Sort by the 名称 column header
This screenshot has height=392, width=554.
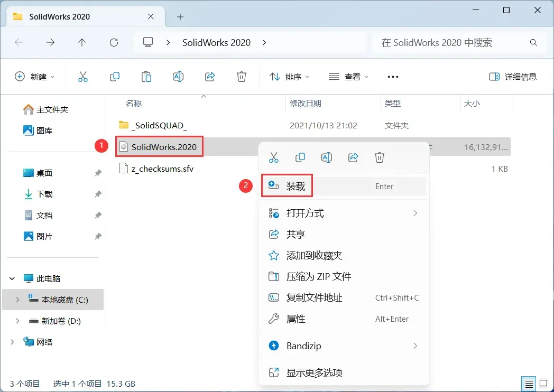click(x=134, y=103)
